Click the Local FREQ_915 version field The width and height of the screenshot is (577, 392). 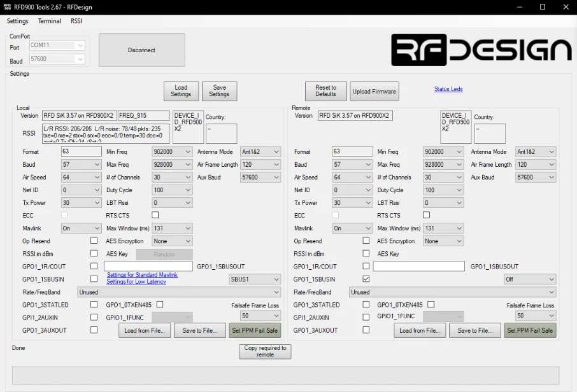144,115
